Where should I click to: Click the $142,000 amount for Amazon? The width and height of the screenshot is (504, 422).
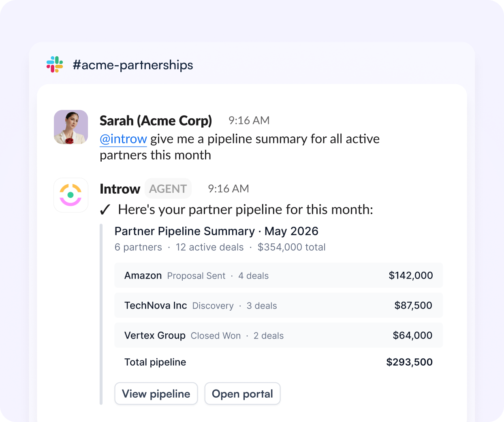[x=411, y=275]
